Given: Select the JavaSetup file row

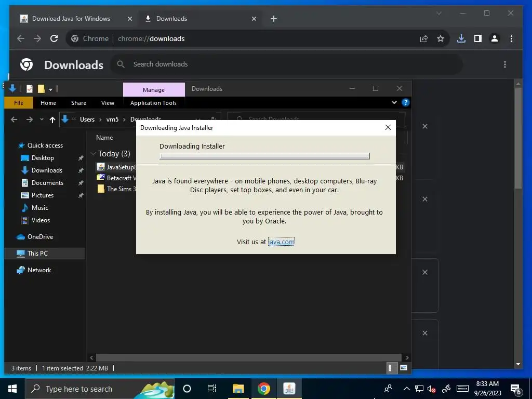Looking at the screenshot, I should coord(116,167).
